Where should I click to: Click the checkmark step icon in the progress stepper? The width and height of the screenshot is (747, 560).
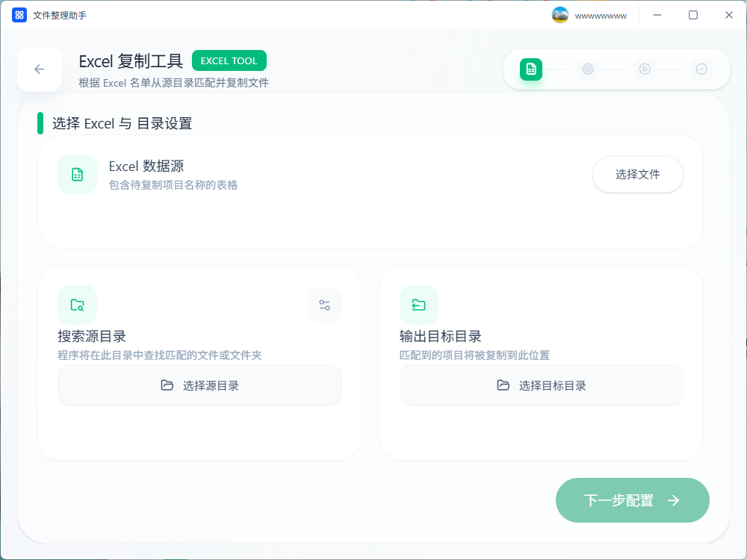(x=701, y=69)
